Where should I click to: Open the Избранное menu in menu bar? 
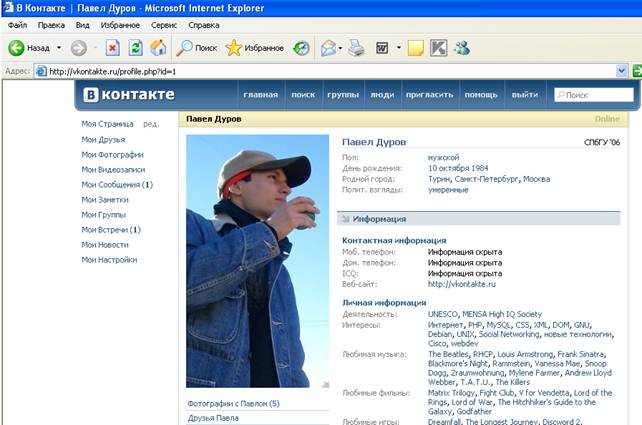point(120,24)
